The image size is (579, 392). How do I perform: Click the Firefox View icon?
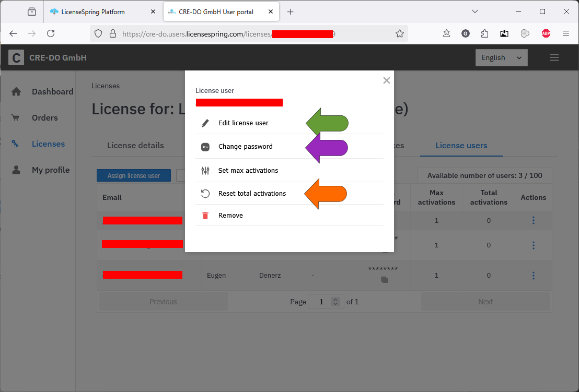[32, 12]
